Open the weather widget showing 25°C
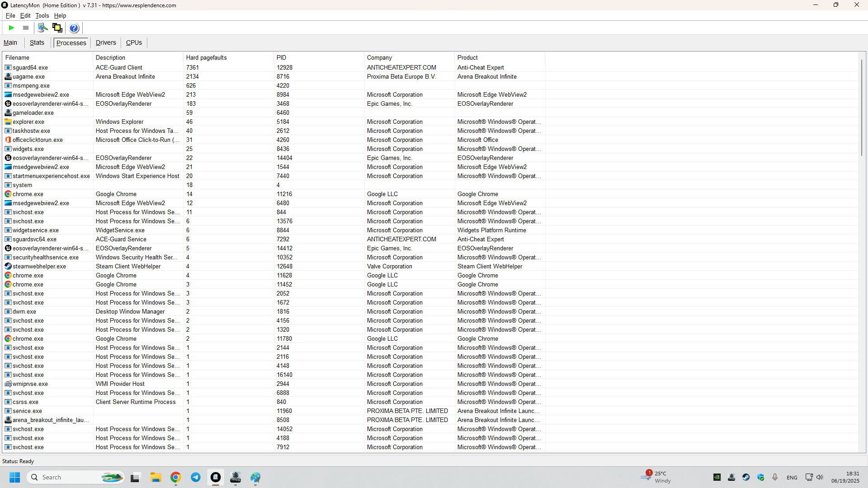 coord(656,477)
